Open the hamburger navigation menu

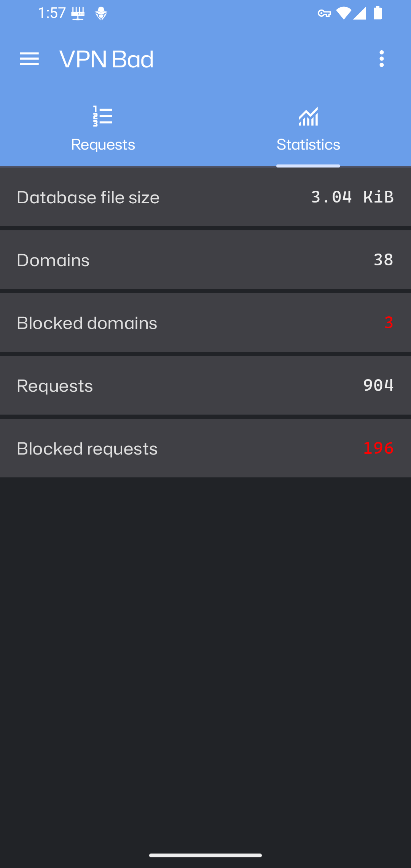click(29, 59)
